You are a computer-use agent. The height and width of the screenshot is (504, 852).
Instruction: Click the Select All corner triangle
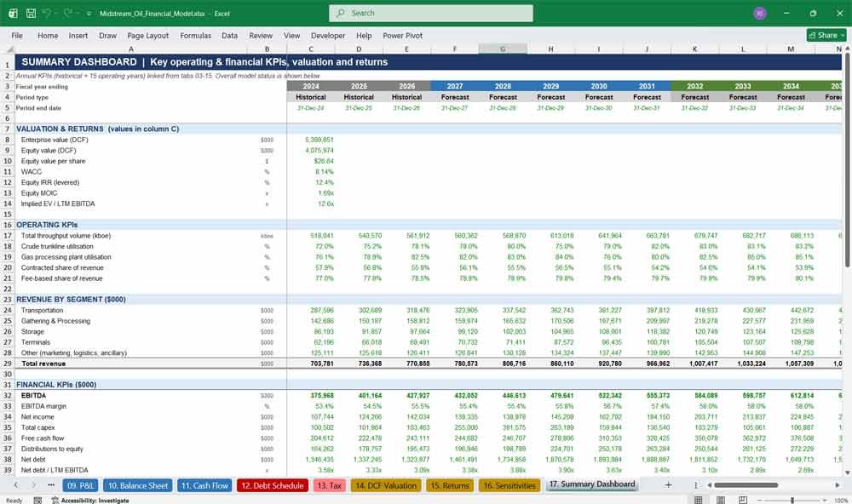pos(9,49)
